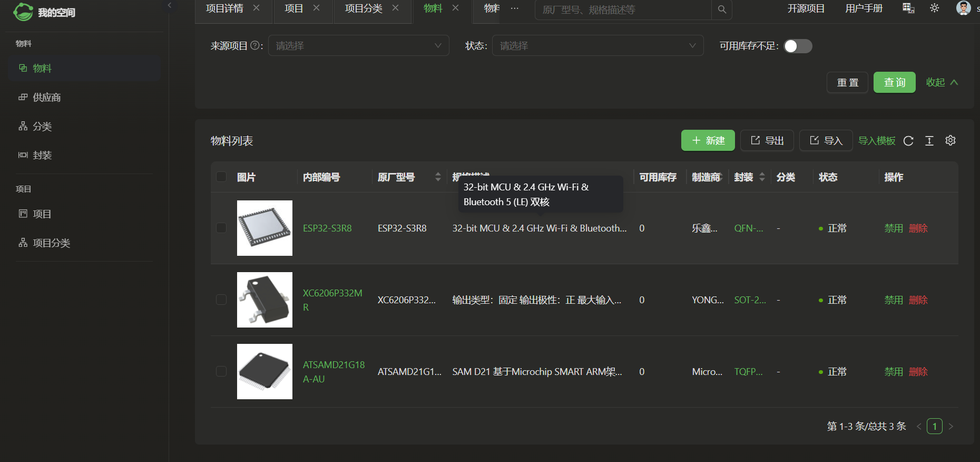Click the 导入模板 link
This screenshot has height=462, width=980.
tap(877, 140)
